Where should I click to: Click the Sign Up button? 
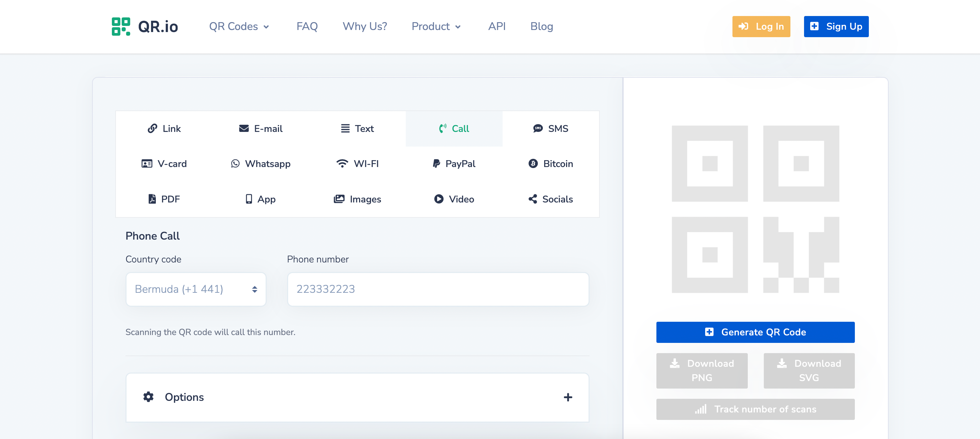[x=836, y=26]
